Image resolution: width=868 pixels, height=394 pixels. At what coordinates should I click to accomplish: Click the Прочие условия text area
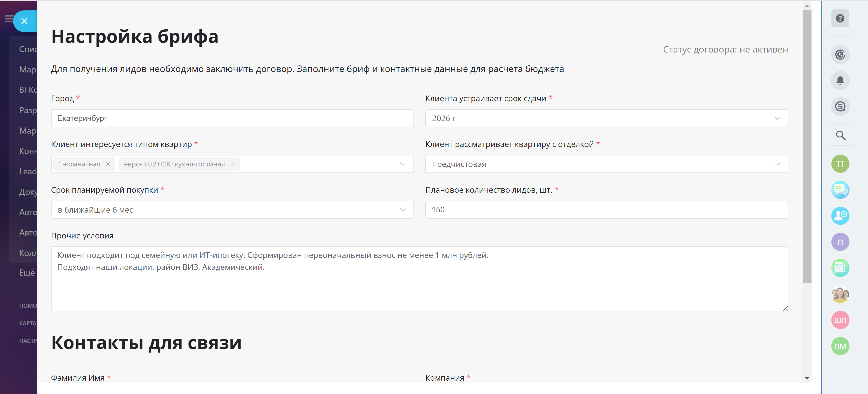coord(419,279)
